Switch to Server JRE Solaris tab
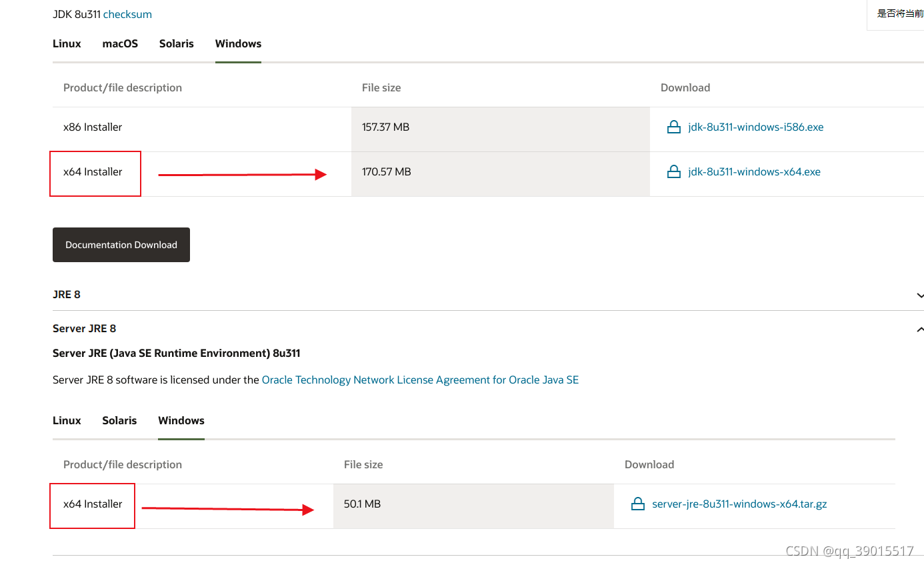The height and width of the screenshot is (565, 924). [119, 420]
